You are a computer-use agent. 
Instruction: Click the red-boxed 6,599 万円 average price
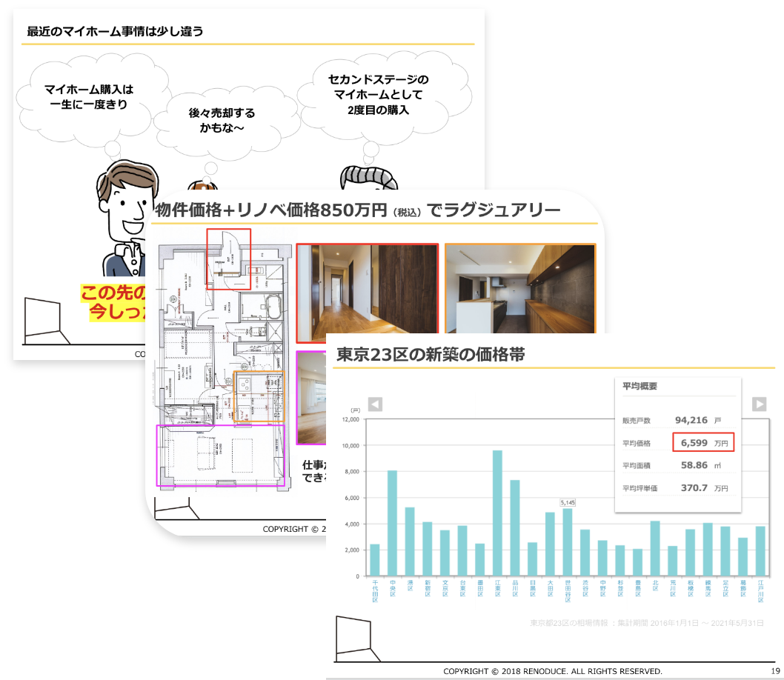(x=702, y=443)
